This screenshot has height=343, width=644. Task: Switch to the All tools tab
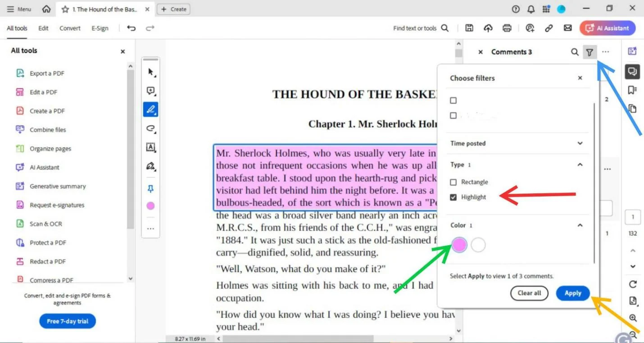tap(17, 28)
